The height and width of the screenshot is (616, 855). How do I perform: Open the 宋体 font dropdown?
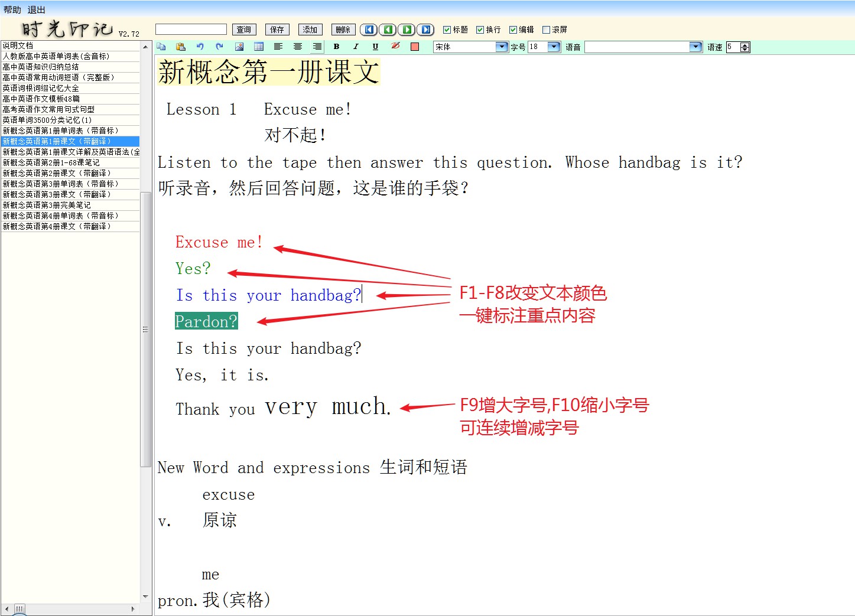tap(502, 47)
